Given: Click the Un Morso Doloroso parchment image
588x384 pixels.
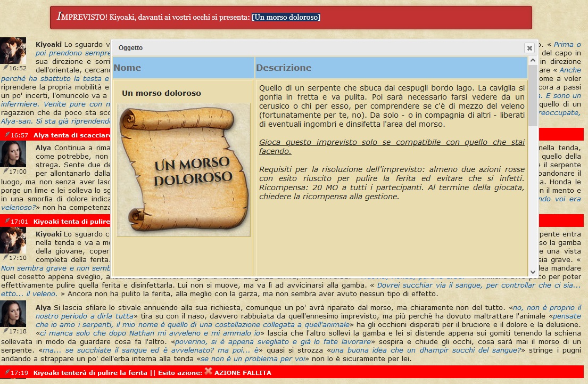Looking at the screenshot, I should [x=184, y=170].
